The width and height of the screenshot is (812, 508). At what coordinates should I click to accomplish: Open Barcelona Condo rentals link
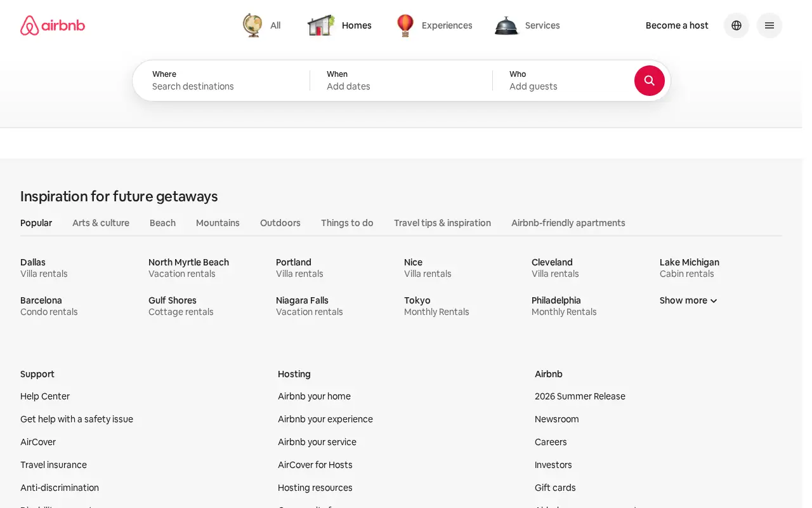(49, 306)
